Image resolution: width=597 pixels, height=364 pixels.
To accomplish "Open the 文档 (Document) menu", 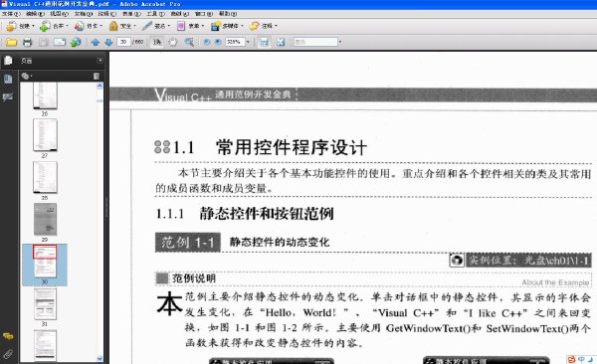I will 84,14.
